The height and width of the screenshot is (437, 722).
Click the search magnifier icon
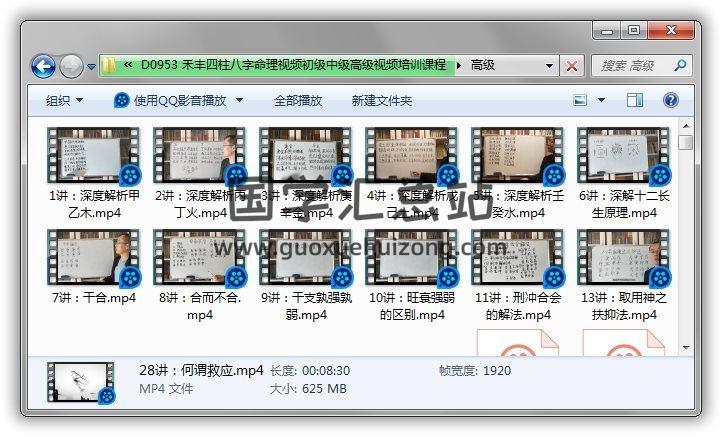(x=679, y=66)
